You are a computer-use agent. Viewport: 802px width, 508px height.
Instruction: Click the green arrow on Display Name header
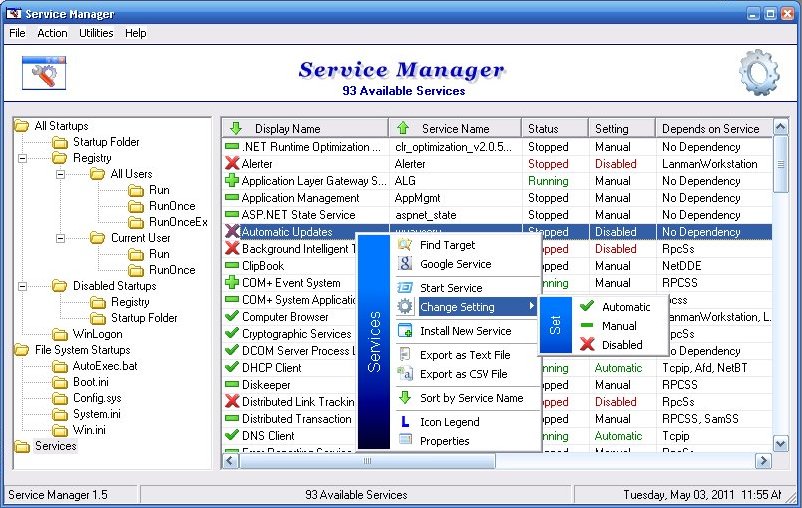(x=236, y=128)
